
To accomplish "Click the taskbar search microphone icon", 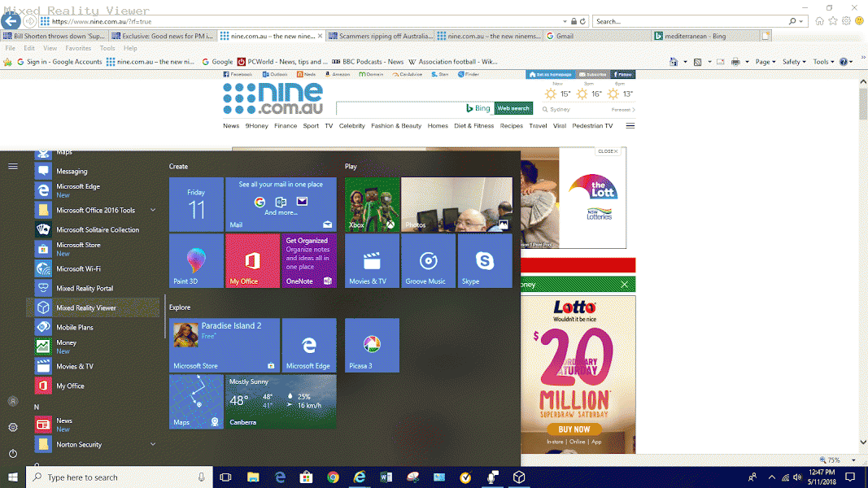I will [202, 477].
